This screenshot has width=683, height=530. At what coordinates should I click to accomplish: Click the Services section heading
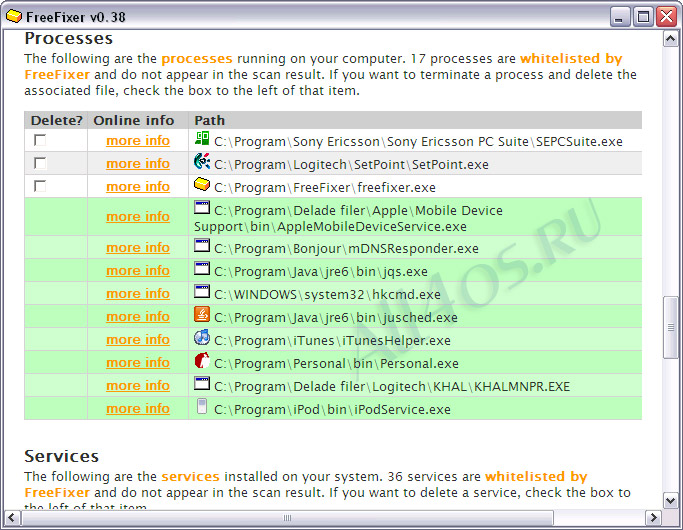pyautogui.click(x=61, y=456)
